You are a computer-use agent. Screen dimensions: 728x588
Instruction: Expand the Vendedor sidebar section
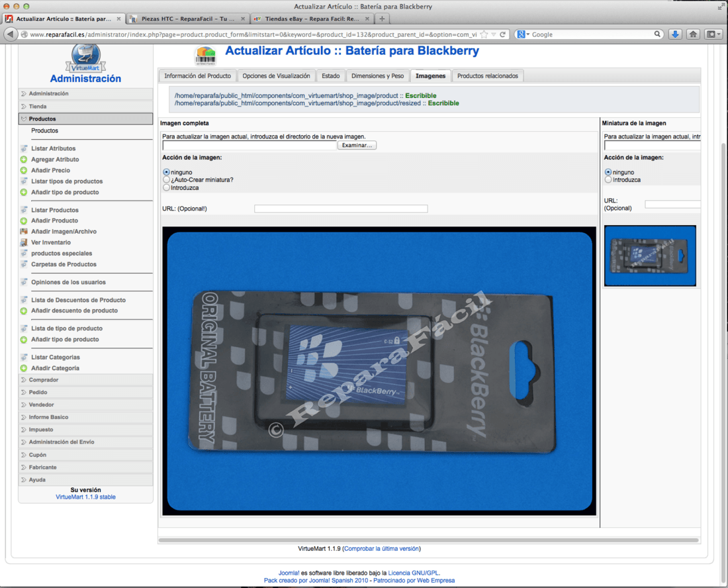[86, 405]
